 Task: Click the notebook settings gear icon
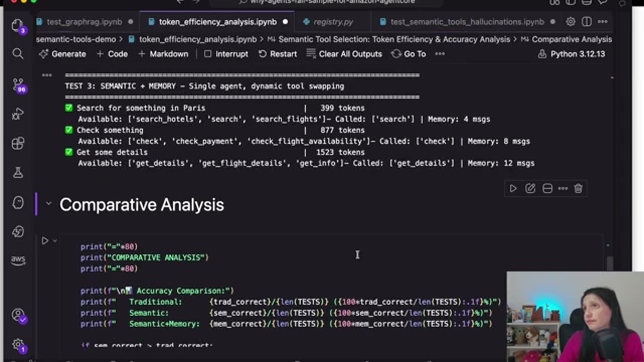coord(571,22)
